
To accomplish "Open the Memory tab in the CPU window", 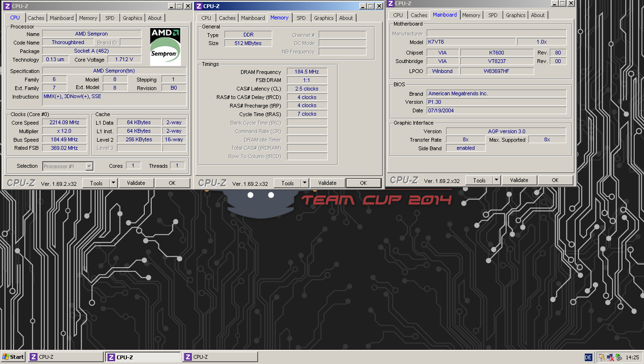I will pyautogui.click(x=88, y=18).
